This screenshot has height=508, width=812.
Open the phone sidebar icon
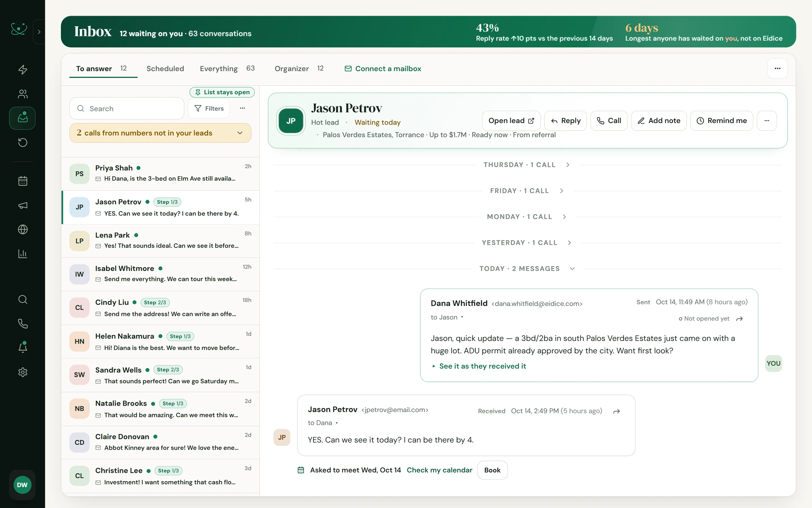[23, 323]
